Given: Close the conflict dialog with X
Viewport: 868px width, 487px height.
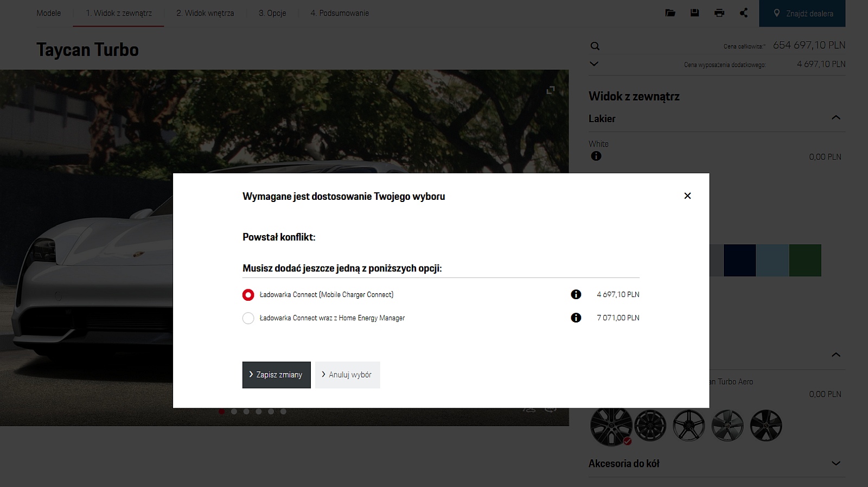Looking at the screenshot, I should click(687, 196).
